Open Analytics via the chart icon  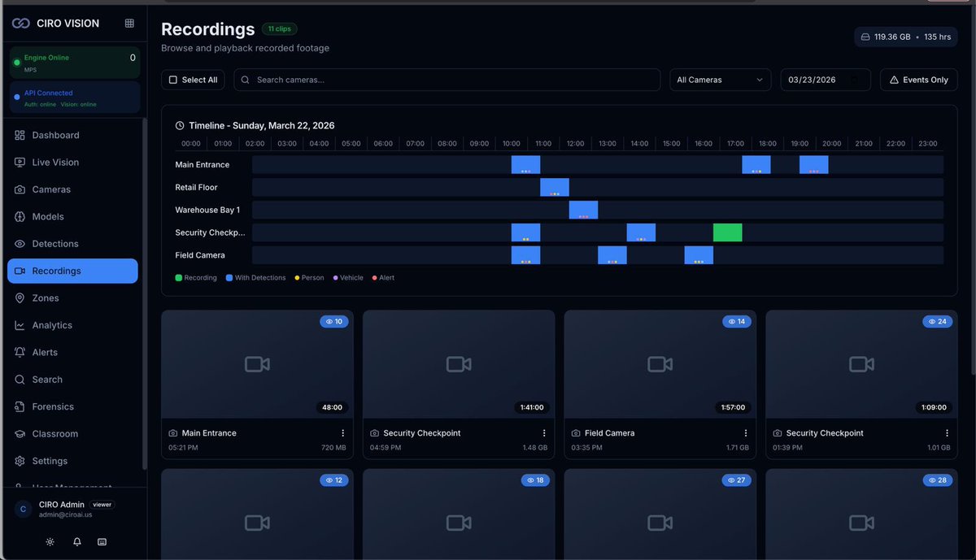click(x=20, y=325)
